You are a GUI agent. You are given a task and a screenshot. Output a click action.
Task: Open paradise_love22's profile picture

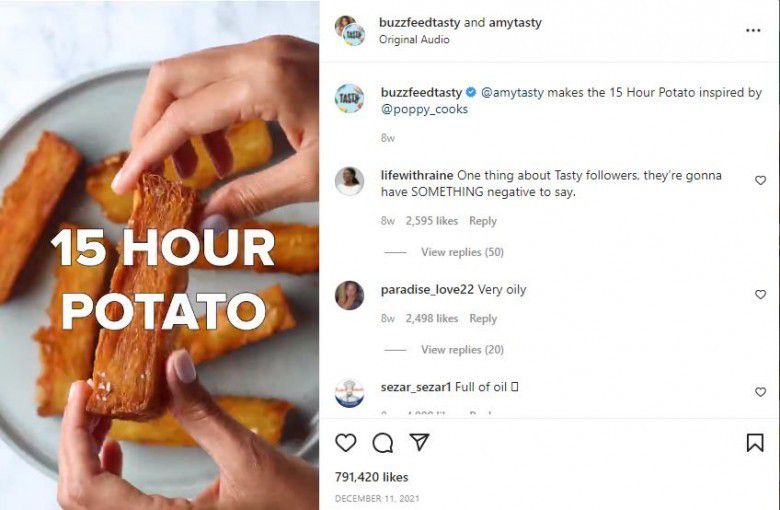coord(349,295)
